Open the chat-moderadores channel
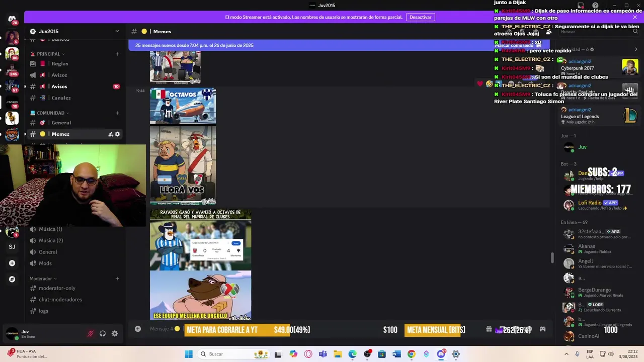Viewport: 644px width, 362px height. (74, 300)
